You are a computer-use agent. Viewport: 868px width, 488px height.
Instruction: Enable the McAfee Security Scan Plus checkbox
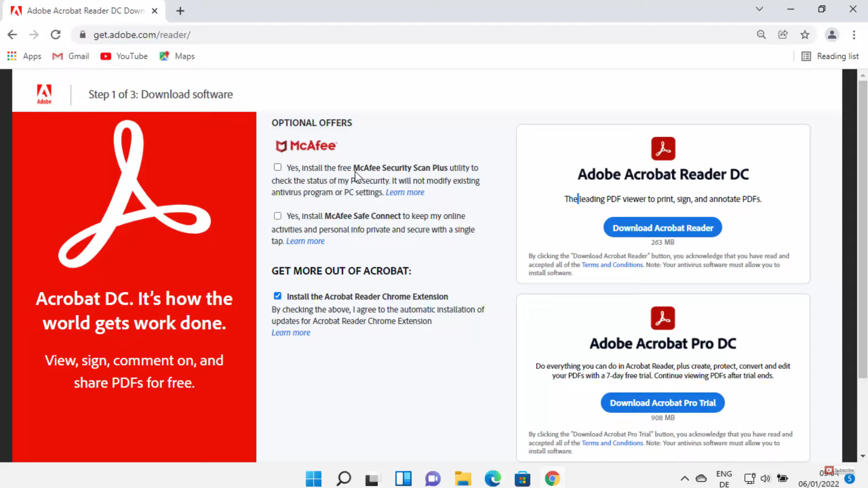click(x=277, y=167)
